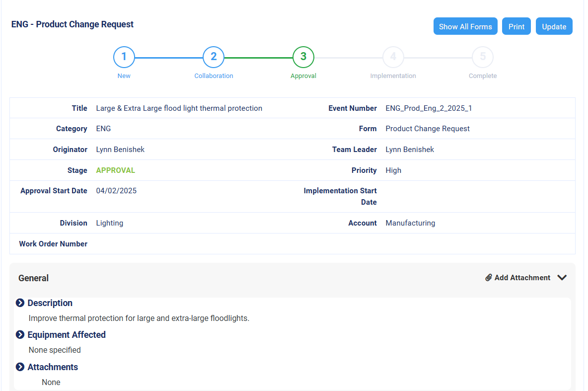Click the Attachments arrow circle icon

tap(20, 367)
